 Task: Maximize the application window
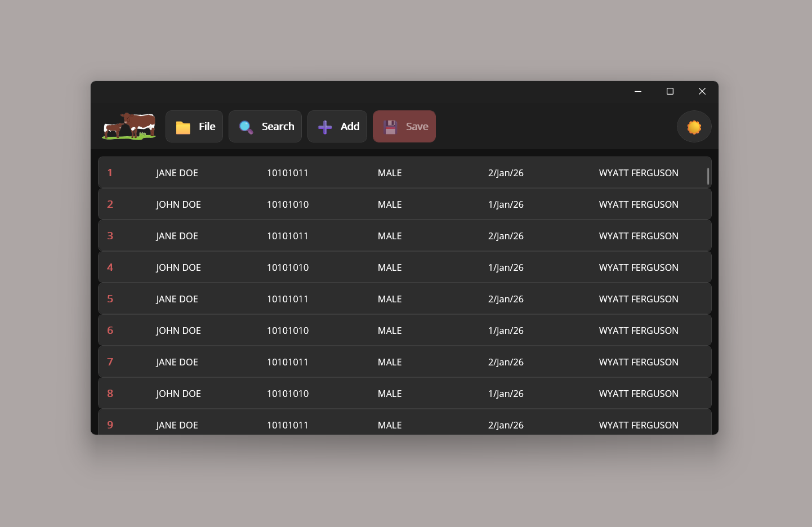(670, 91)
